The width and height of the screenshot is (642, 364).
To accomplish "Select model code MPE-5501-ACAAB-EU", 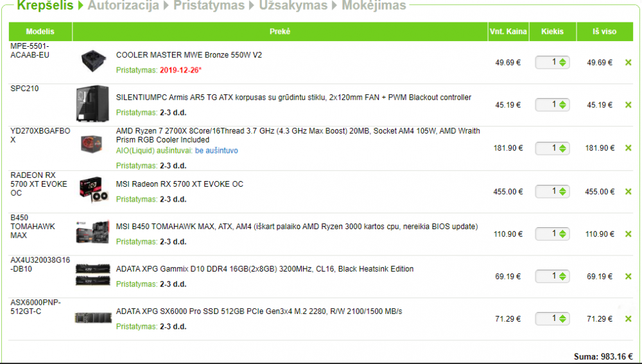I will point(30,50).
